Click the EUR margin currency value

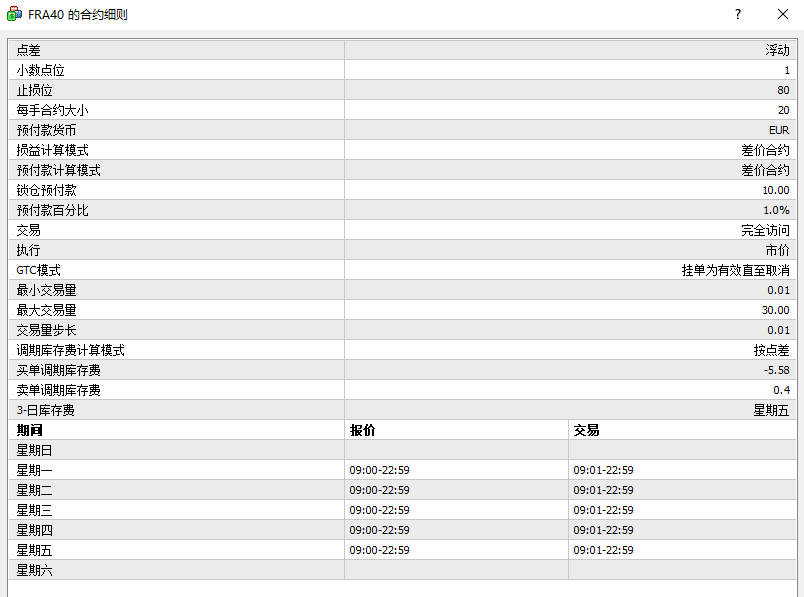pos(779,130)
